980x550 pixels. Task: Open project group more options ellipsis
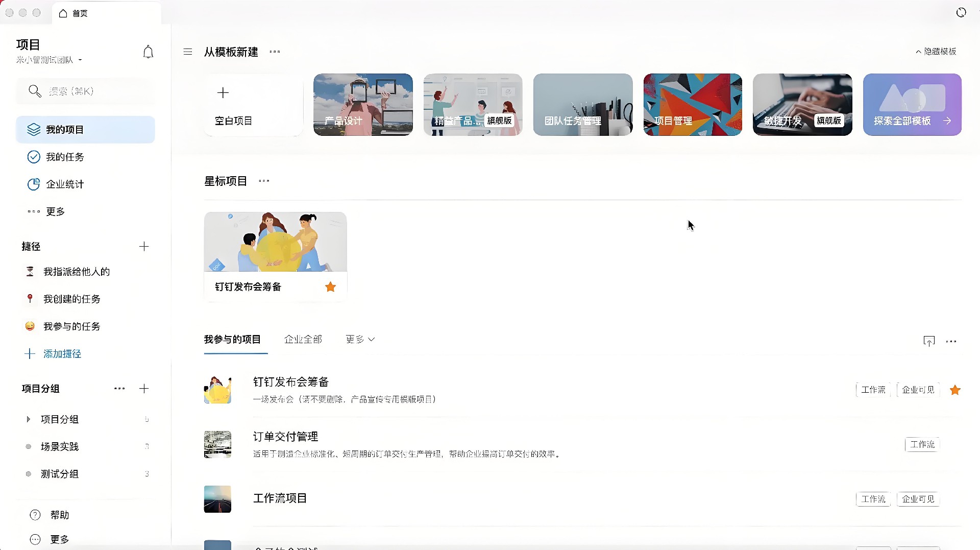pos(119,389)
